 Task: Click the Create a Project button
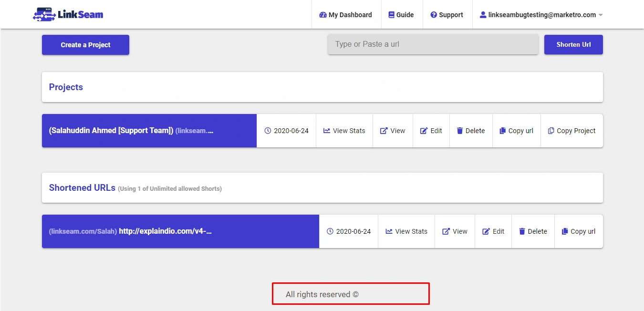coord(85,44)
